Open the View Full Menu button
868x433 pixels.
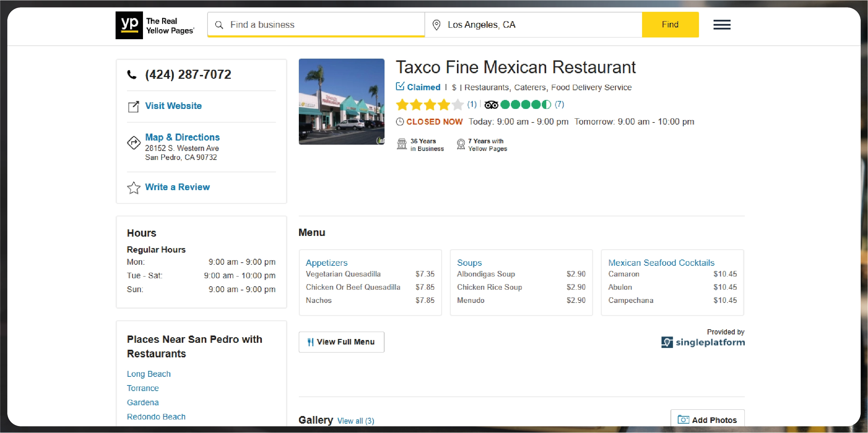click(341, 342)
